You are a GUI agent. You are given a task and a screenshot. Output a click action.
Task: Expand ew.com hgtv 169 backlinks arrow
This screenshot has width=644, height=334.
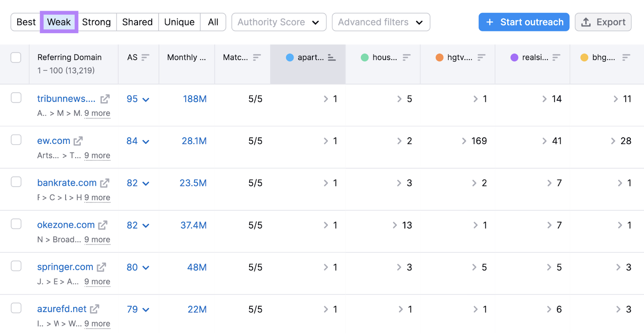(464, 141)
